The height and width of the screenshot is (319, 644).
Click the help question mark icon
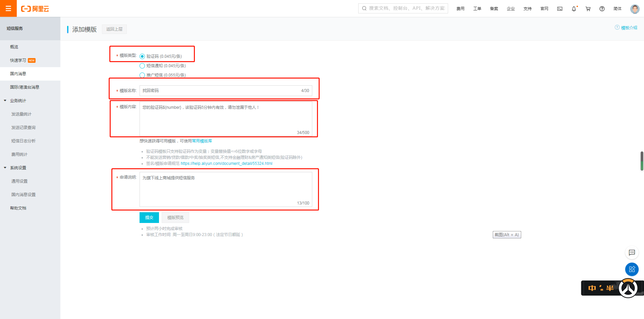[x=602, y=9]
